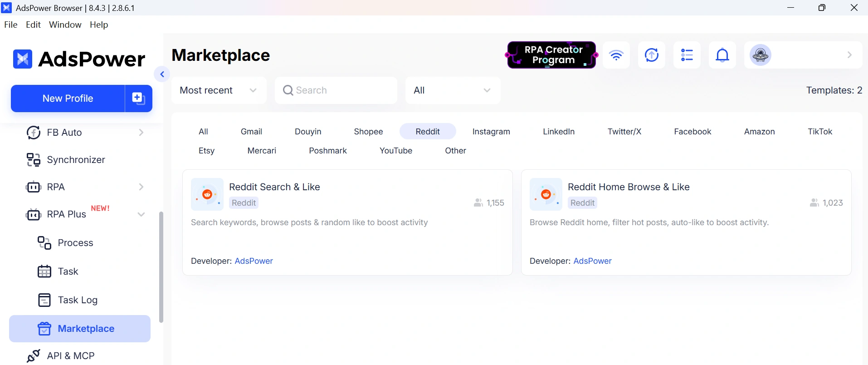Open AdsPower developer link on Reddit Home Browse card
Screen dimensions: 868x365
[x=592, y=261]
